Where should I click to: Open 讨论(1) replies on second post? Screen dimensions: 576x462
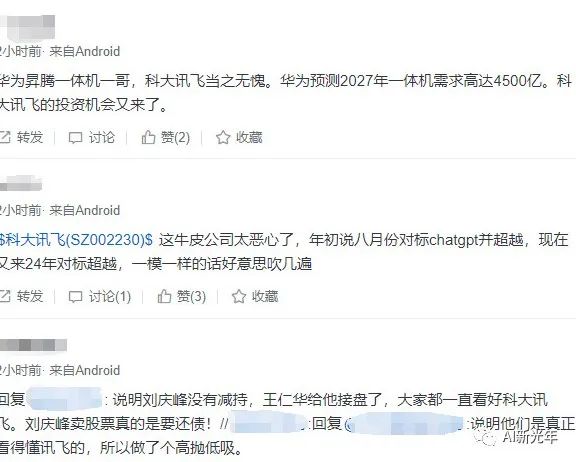[x=110, y=296]
